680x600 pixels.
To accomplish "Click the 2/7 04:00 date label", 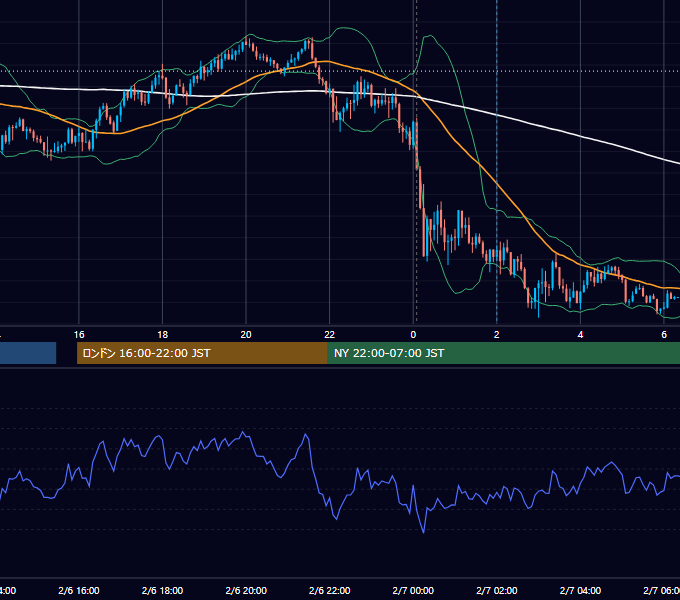I will coord(580,590).
